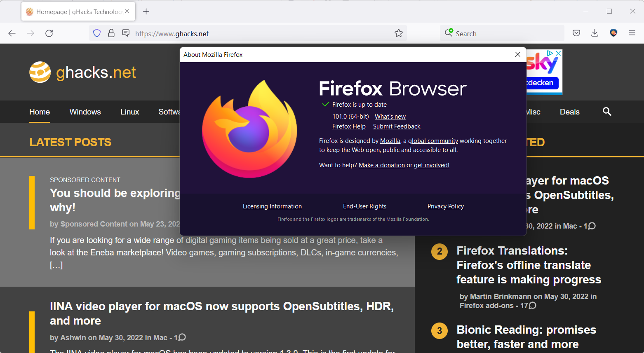The height and width of the screenshot is (353, 644).
Task: Open the Pocket save icon in toolbar
Action: [x=576, y=33]
